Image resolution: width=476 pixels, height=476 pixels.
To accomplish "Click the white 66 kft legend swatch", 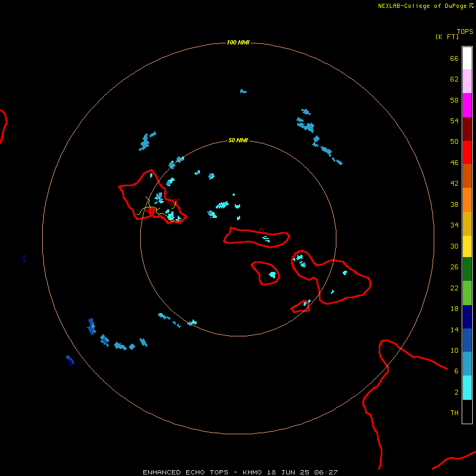I will tap(467, 58).
